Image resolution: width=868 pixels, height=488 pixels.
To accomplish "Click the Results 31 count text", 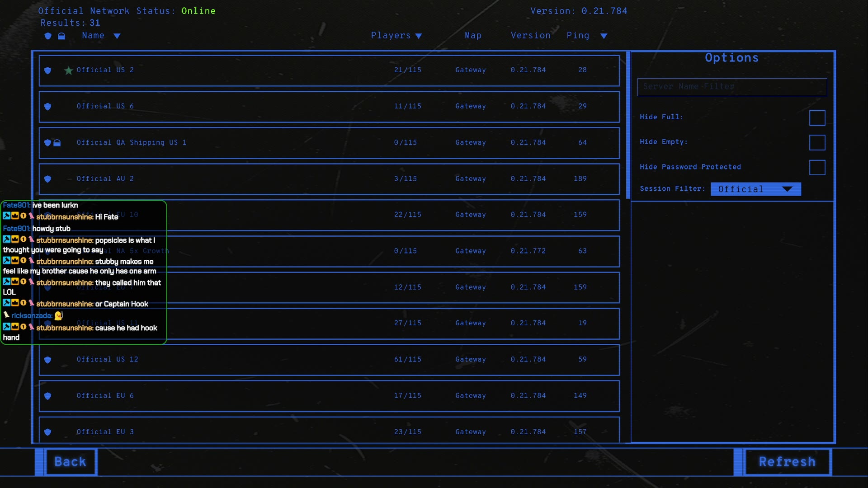I will tap(70, 23).
